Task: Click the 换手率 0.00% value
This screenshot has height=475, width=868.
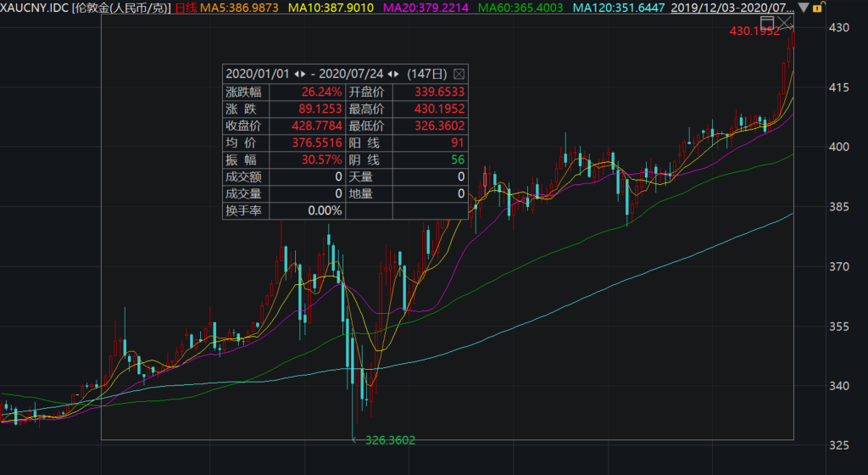Action: point(325,211)
